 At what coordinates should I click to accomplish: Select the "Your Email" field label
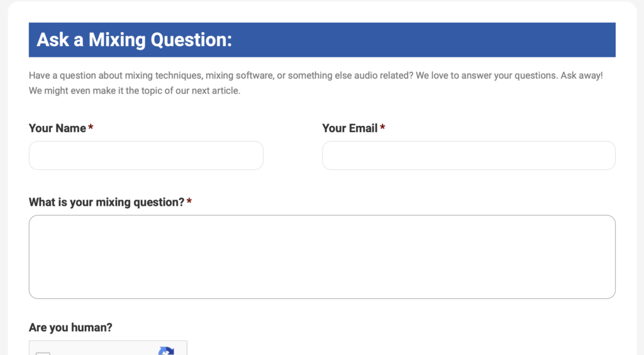350,128
